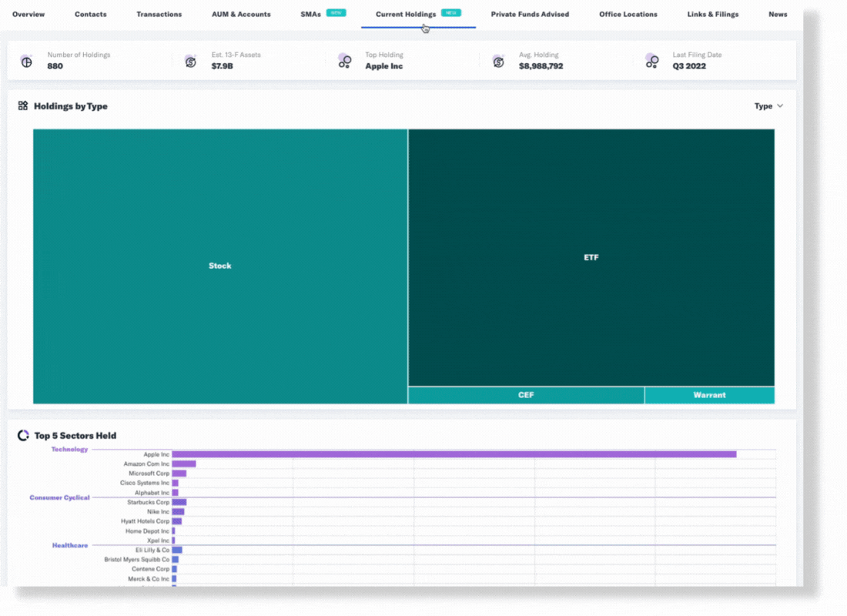Open Private Funds Advised tab

(x=530, y=15)
